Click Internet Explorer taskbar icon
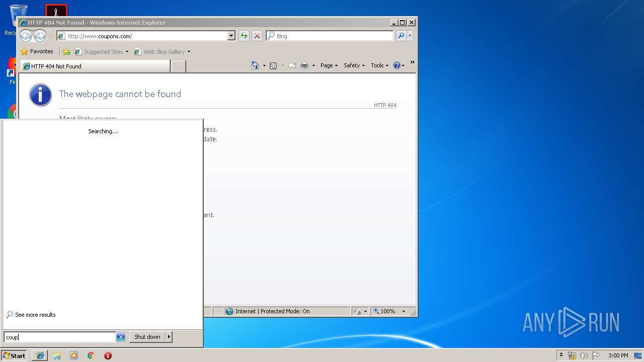This screenshot has width=644, height=362. point(40,355)
